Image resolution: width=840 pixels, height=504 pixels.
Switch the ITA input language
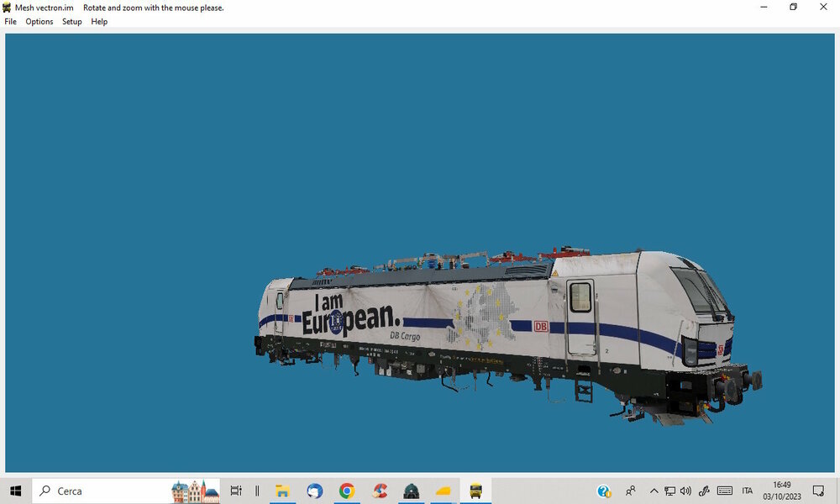coord(748,491)
